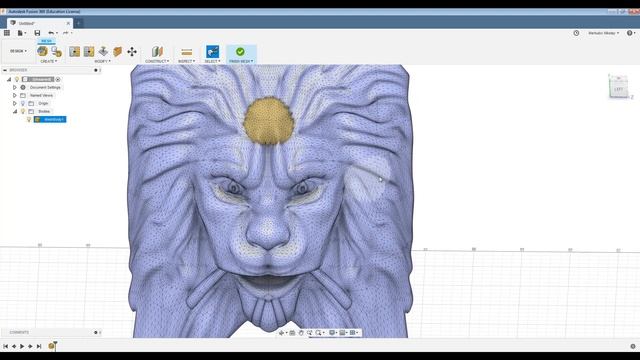The image size is (640, 360).
Task: Click the Look At navigation icon
Action: (x=292, y=333)
